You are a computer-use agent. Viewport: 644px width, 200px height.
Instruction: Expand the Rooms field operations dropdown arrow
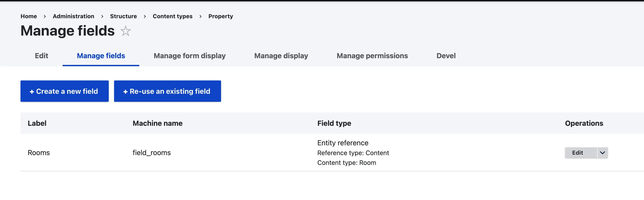603,153
